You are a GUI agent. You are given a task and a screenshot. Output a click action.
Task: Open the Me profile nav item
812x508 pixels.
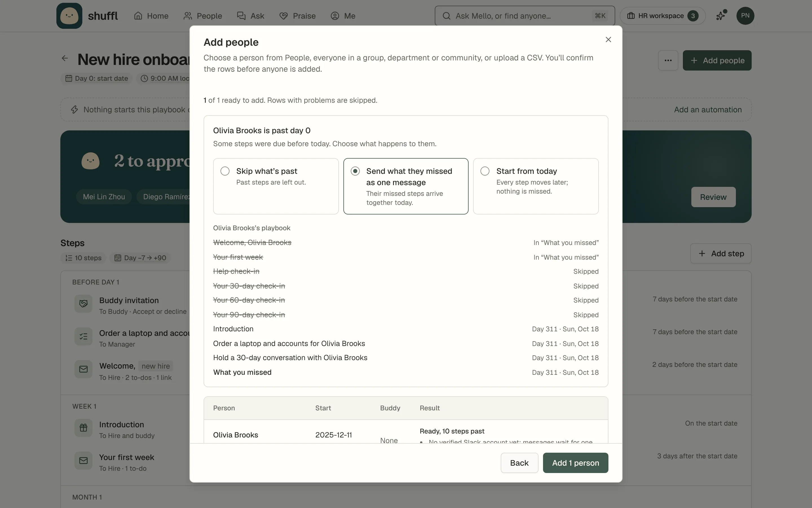point(343,16)
